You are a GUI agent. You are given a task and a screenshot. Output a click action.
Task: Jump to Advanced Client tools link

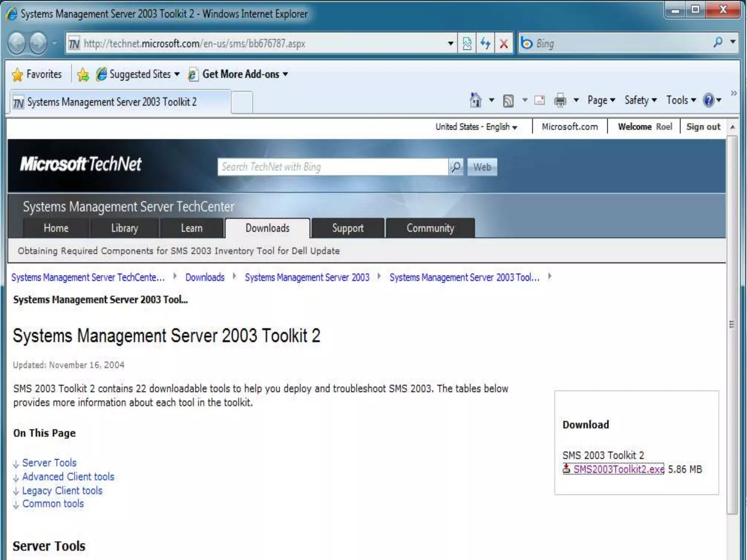(68, 477)
